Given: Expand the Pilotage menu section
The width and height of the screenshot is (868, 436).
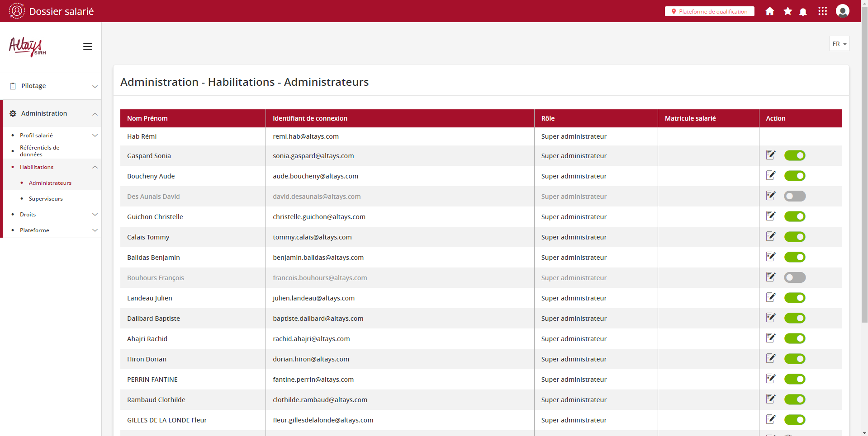Looking at the screenshot, I should [51, 86].
